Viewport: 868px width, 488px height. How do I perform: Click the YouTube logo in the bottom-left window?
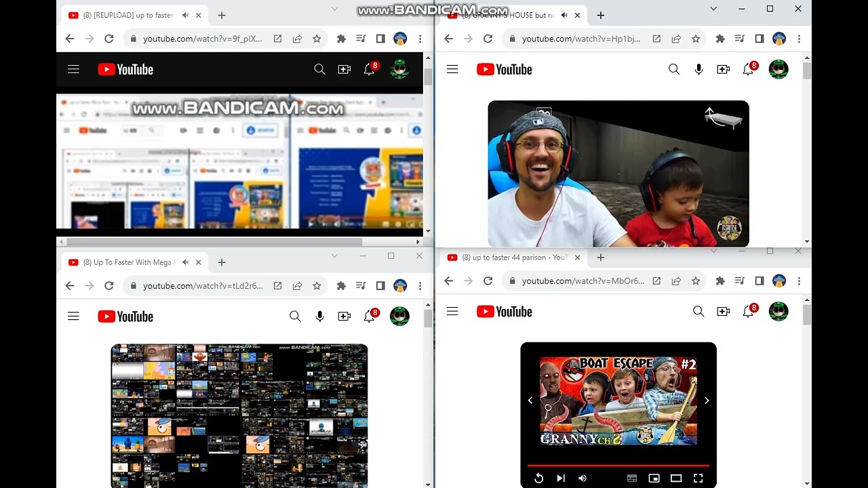coord(125,317)
